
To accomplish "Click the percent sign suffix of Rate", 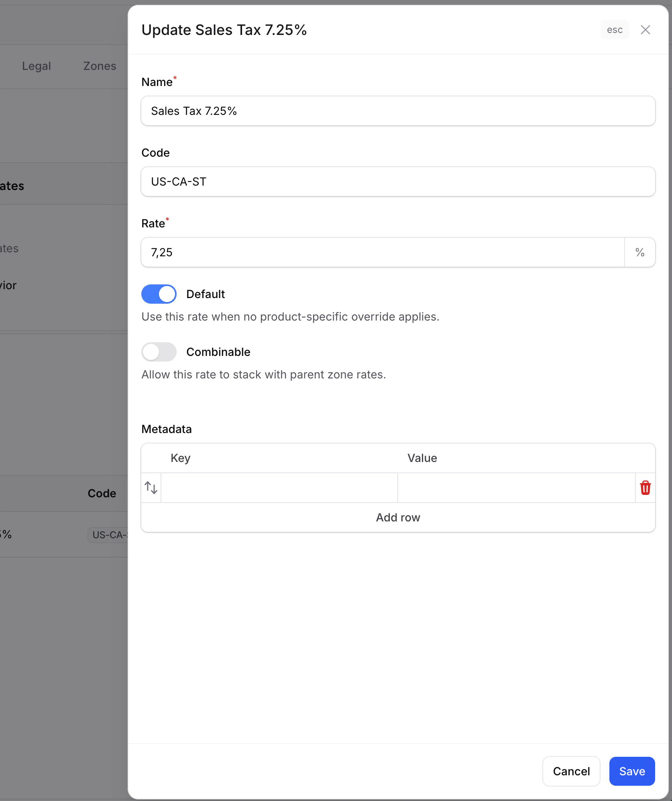I will click(x=640, y=252).
